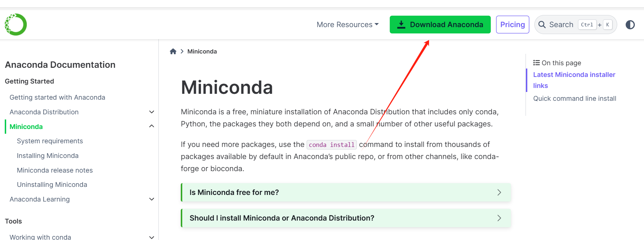Click the Download Anaconda button
The height and width of the screenshot is (240, 644).
(440, 25)
